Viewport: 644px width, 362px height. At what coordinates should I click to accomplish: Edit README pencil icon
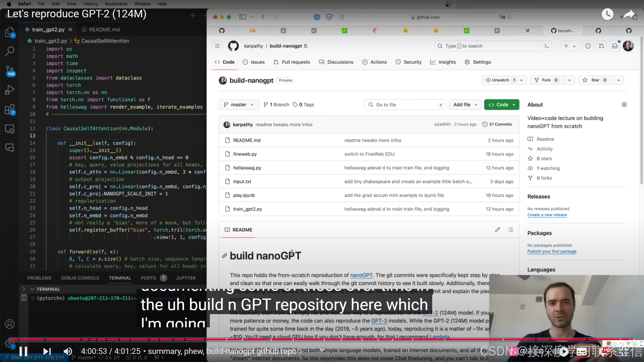[497, 230]
